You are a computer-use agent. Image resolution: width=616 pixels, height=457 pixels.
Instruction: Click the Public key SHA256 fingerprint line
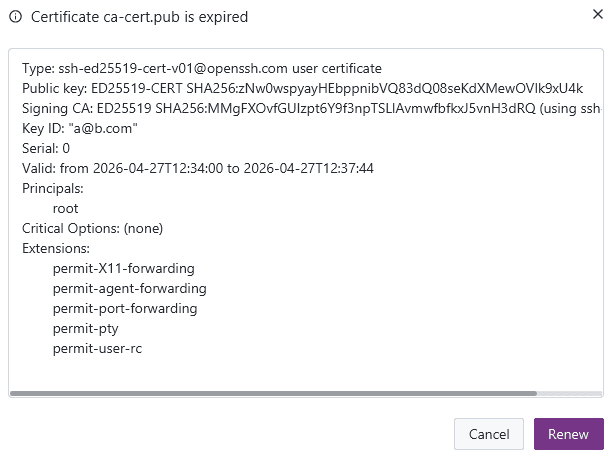[302, 88]
